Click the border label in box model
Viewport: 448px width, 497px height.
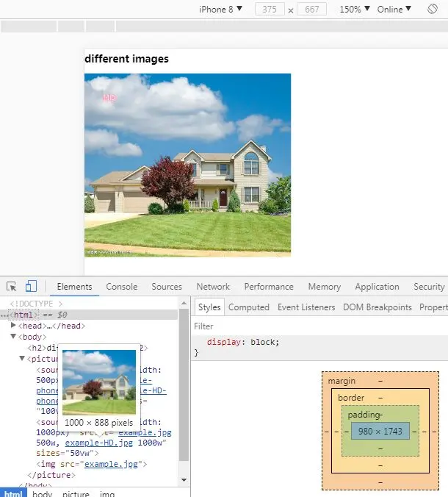click(x=351, y=398)
